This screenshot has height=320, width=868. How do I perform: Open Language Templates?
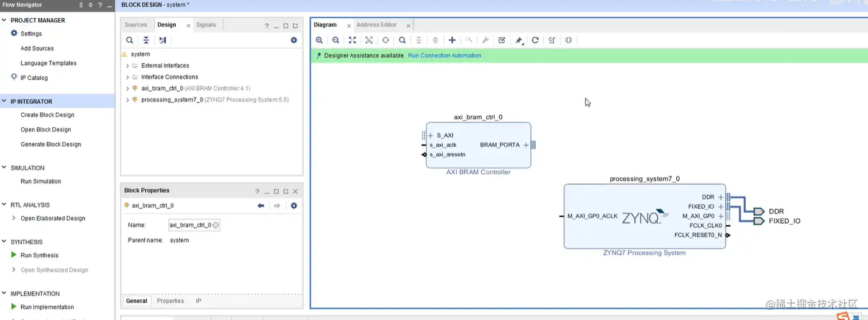coord(48,63)
